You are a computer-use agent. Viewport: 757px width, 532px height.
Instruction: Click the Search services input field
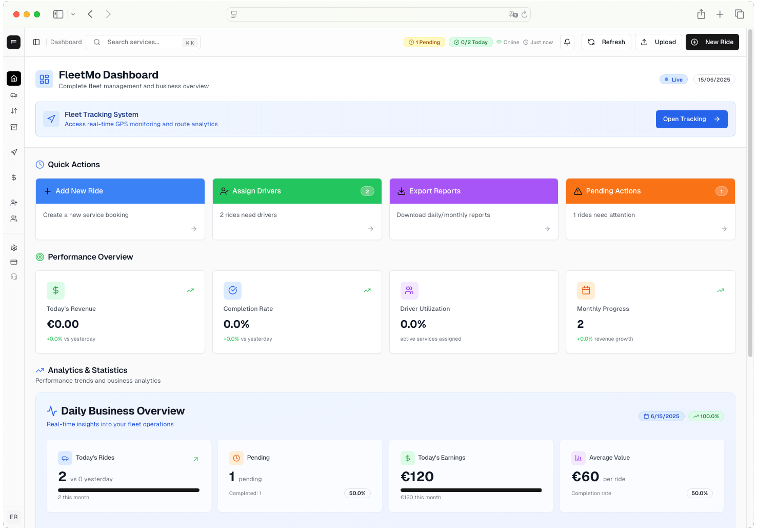click(x=143, y=42)
